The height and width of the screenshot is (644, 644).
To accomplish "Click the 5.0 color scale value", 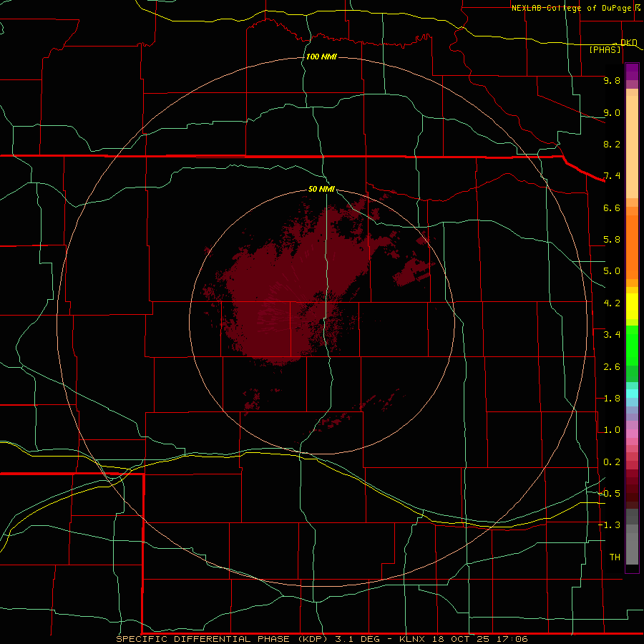I will (x=612, y=271).
